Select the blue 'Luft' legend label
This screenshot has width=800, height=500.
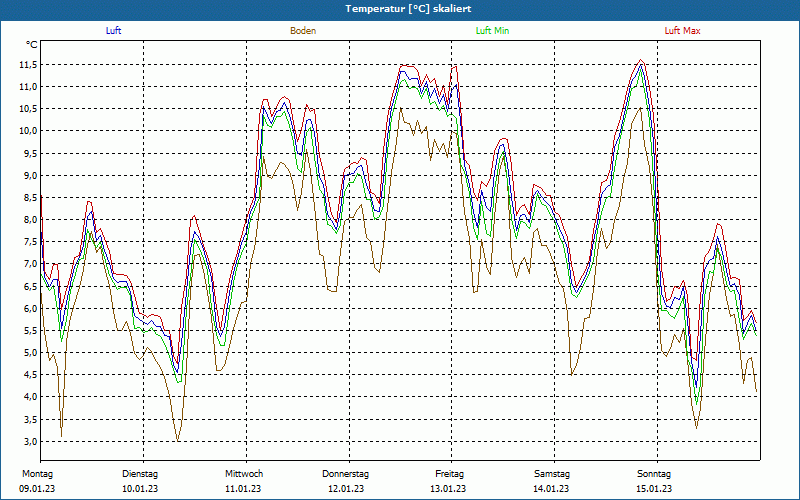(x=113, y=31)
